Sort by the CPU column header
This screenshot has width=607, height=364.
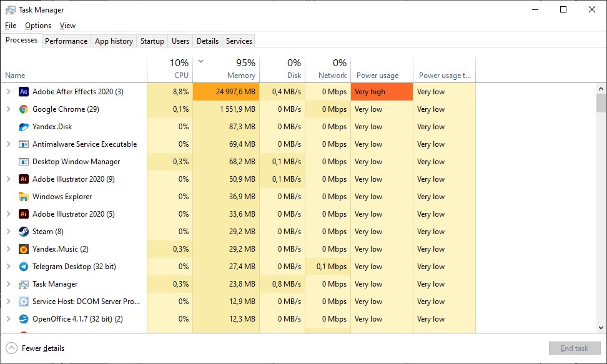point(170,70)
